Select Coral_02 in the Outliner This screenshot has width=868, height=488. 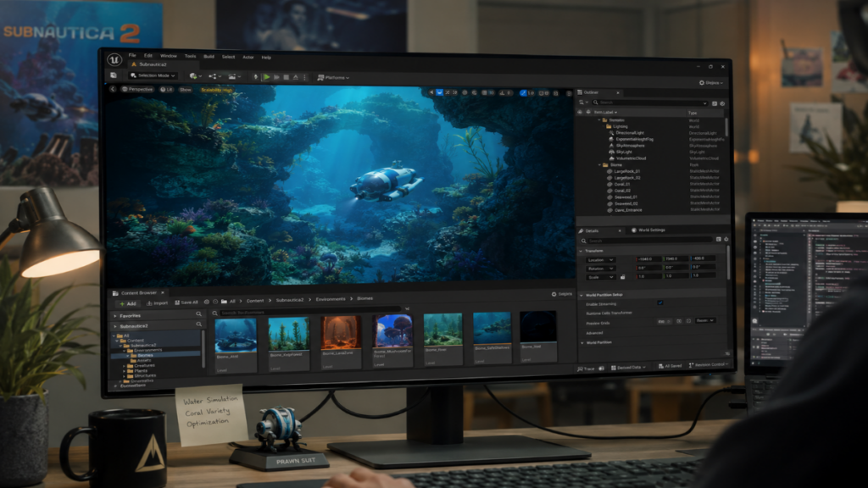coord(622,191)
